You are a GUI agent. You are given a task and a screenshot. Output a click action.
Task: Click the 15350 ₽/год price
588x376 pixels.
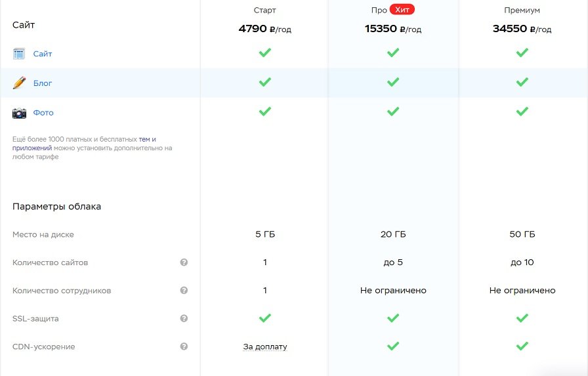(393, 29)
